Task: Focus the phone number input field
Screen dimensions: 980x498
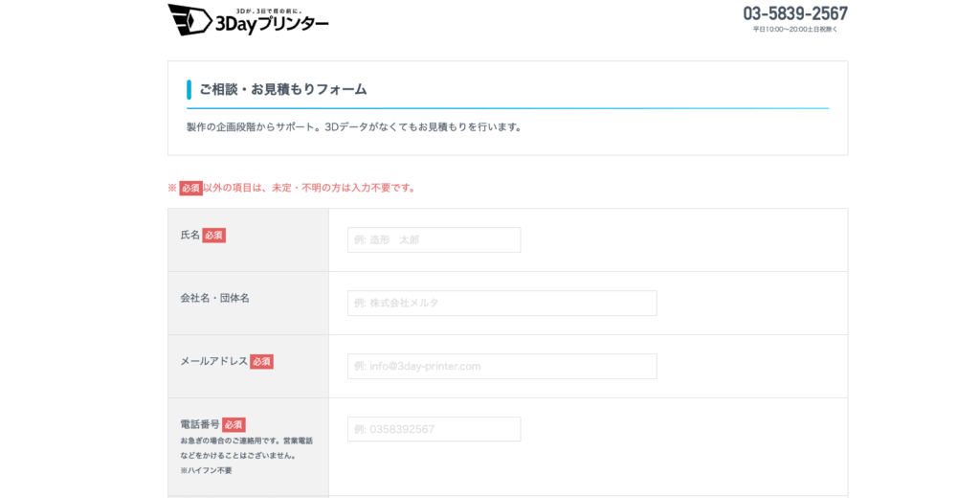Action: [x=434, y=429]
